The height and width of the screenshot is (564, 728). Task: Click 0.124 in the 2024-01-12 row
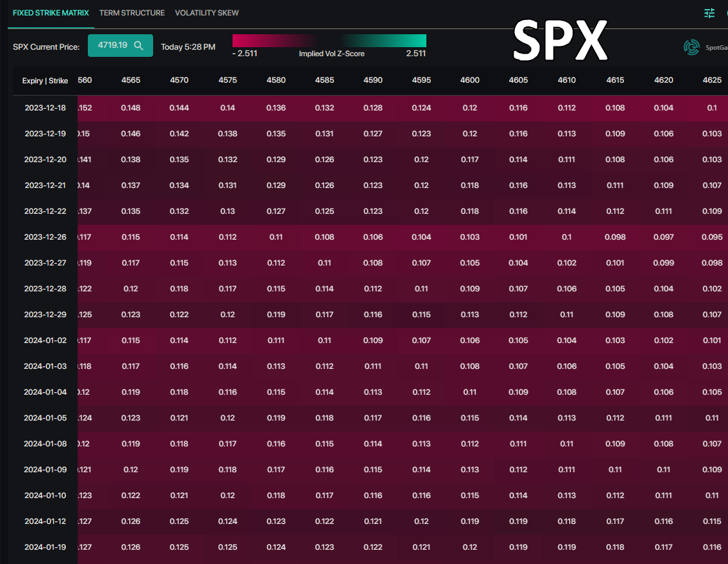227,521
